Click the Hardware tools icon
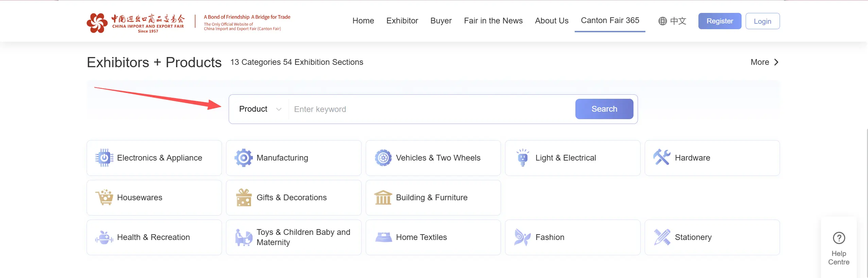This screenshot has height=278, width=868. point(662,157)
